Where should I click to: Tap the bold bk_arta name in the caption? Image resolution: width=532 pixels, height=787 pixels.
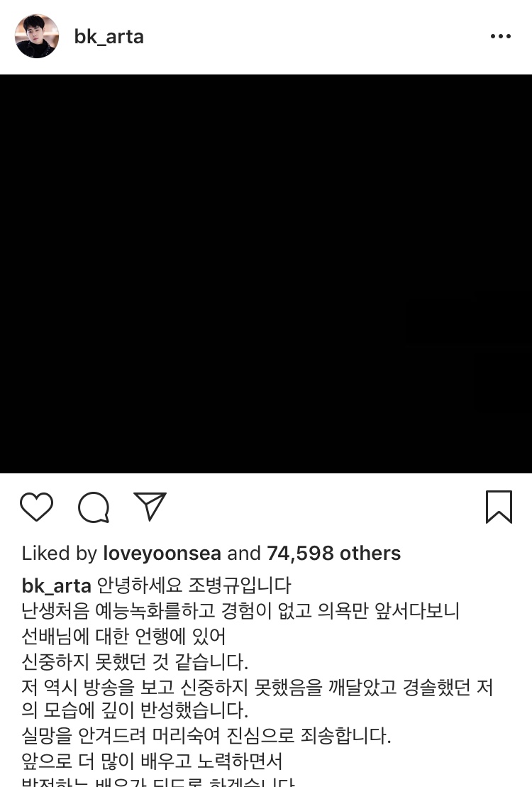56,585
